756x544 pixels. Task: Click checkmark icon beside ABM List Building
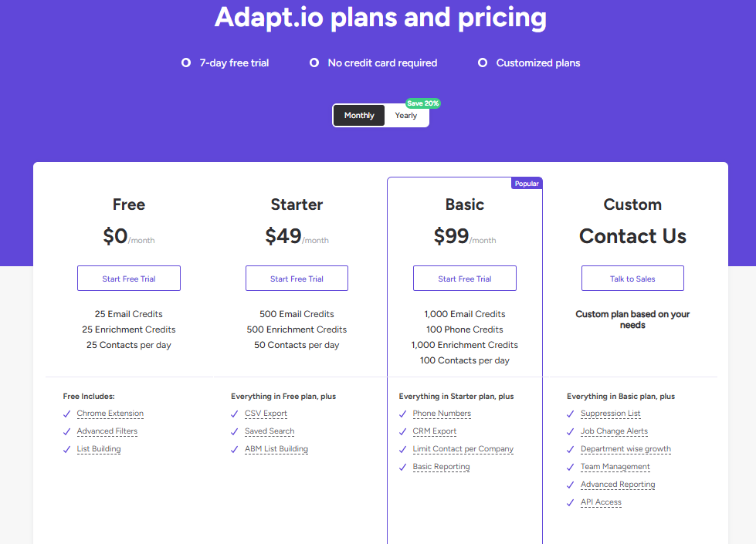coord(235,449)
